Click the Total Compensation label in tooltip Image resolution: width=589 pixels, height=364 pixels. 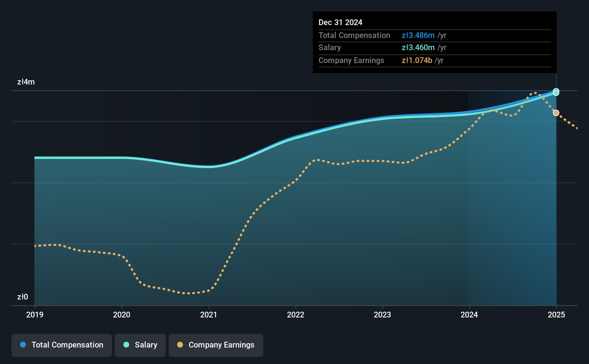(354, 35)
